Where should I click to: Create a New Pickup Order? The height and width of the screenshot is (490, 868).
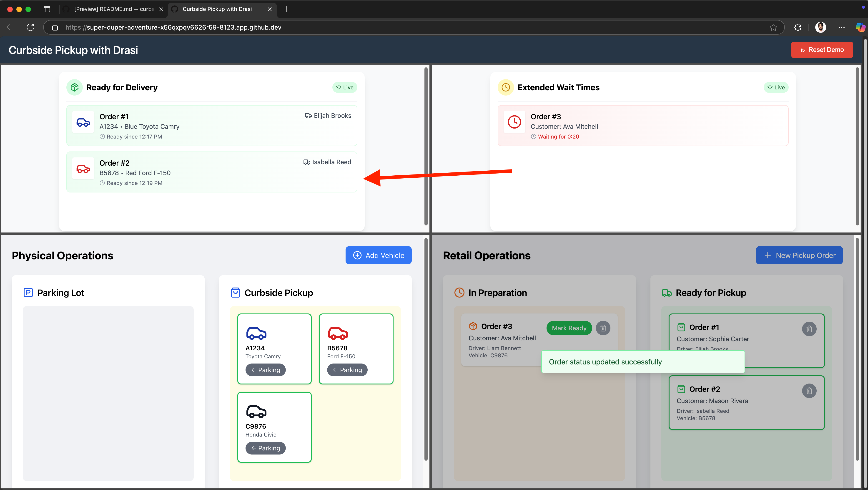799,255
